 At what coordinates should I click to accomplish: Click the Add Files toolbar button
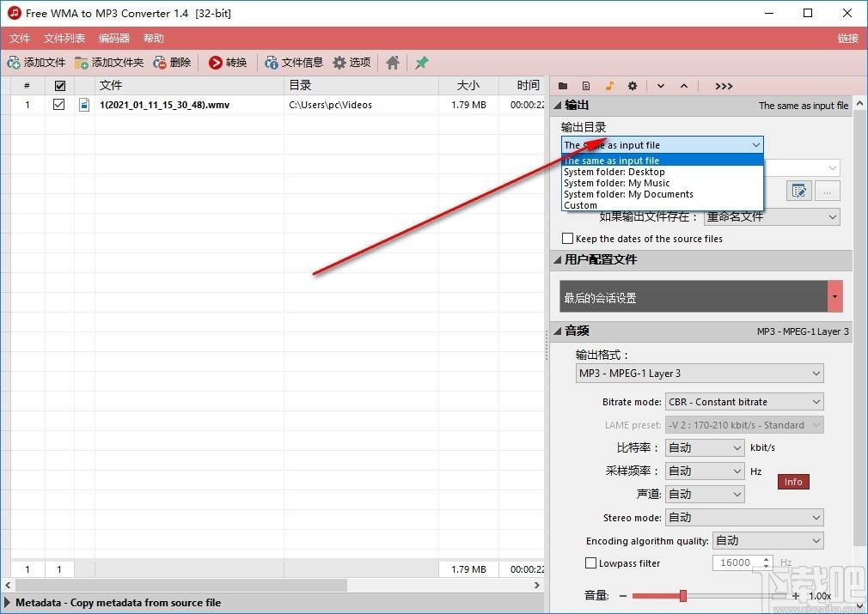coord(36,63)
